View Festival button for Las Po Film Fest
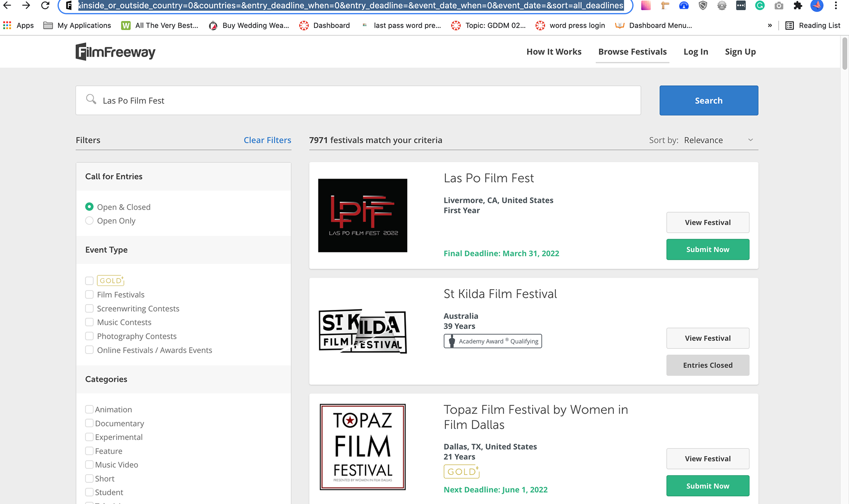The width and height of the screenshot is (849, 504). (707, 222)
